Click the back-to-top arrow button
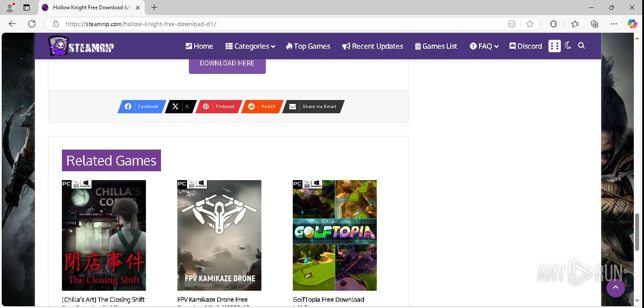644x308 pixels. [x=616, y=288]
